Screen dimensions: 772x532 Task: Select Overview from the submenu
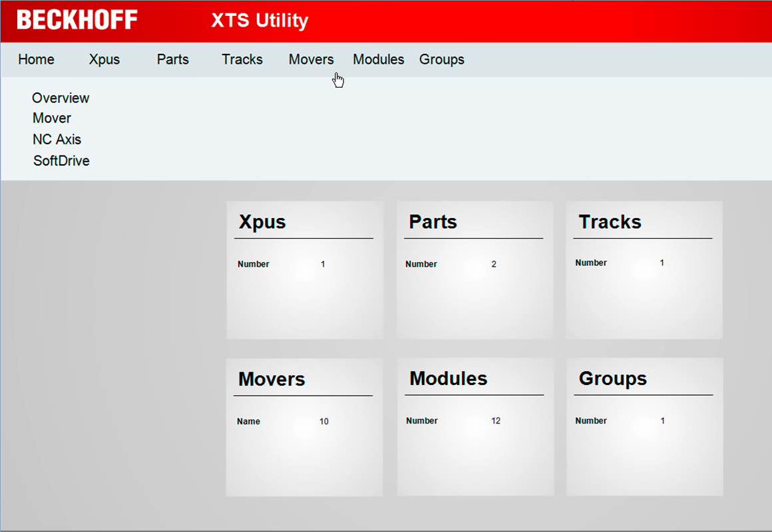pos(61,98)
